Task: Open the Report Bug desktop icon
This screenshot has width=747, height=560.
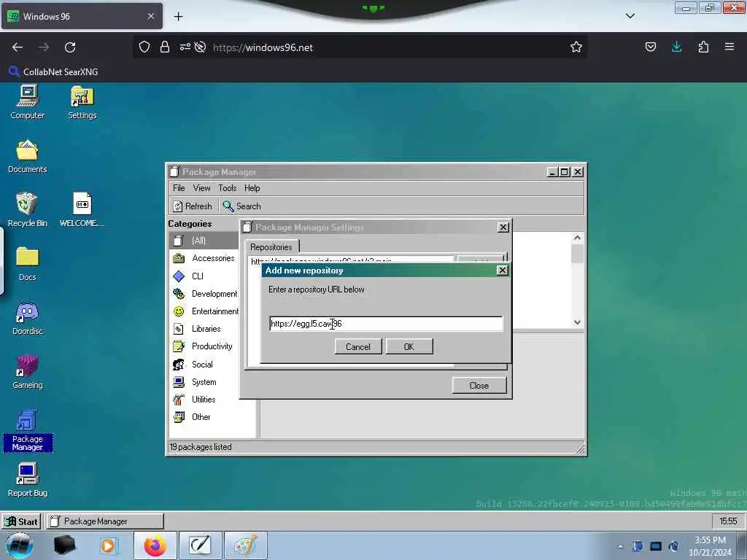Action: pyautogui.click(x=27, y=480)
